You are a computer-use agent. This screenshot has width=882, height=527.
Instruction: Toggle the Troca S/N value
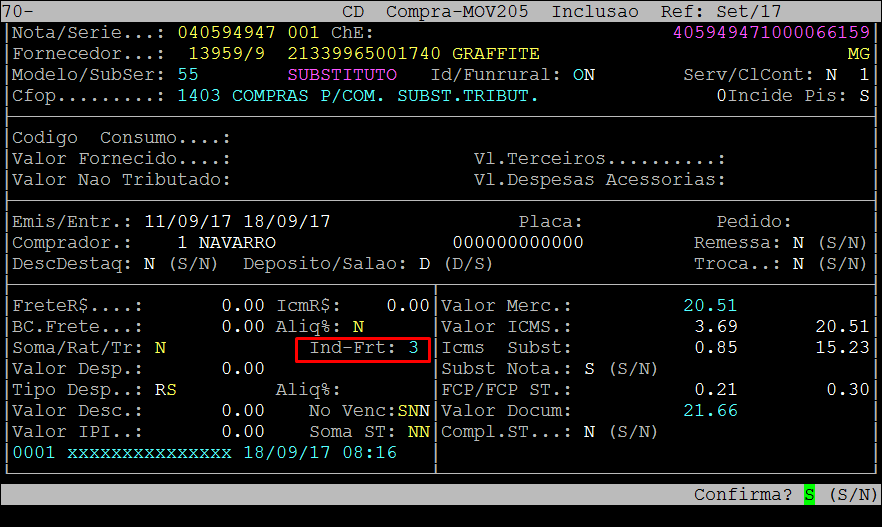pos(798,264)
